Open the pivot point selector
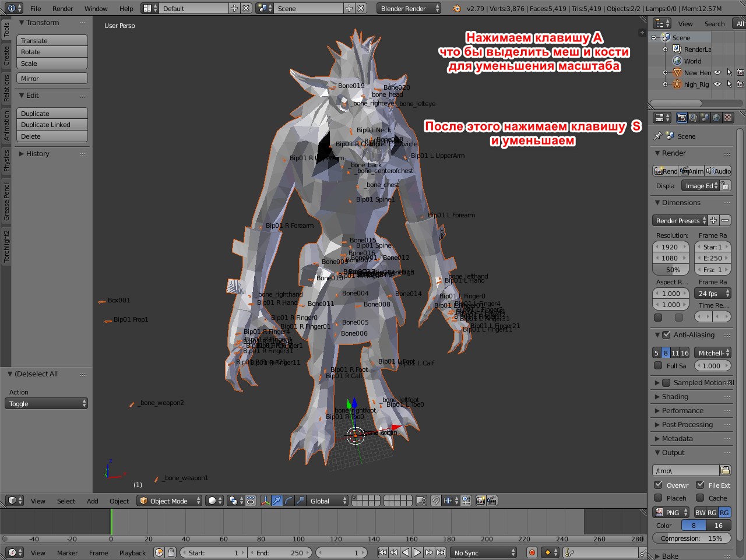This screenshot has width=746, height=560. tap(236, 501)
